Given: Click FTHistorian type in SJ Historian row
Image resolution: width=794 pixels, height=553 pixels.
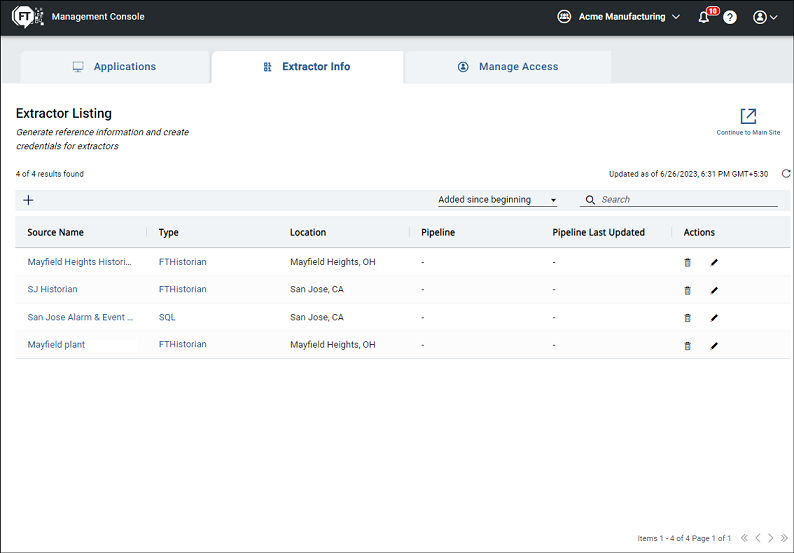Looking at the screenshot, I should coord(182,289).
